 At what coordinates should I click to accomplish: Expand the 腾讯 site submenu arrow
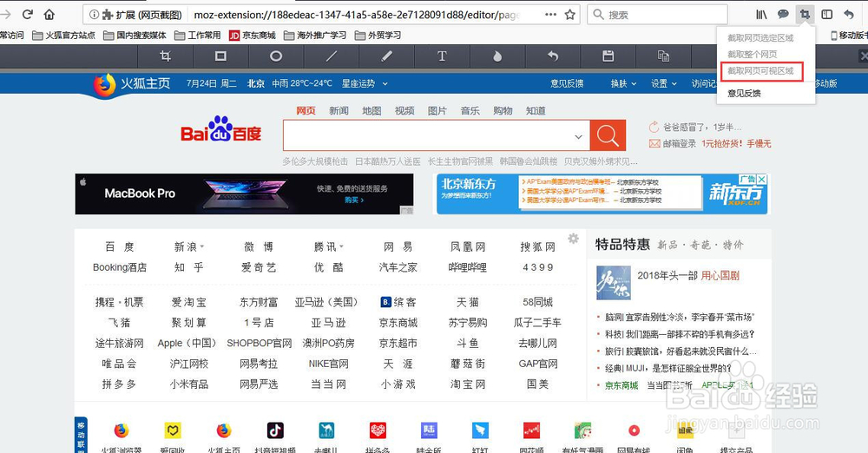(x=341, y=246)
